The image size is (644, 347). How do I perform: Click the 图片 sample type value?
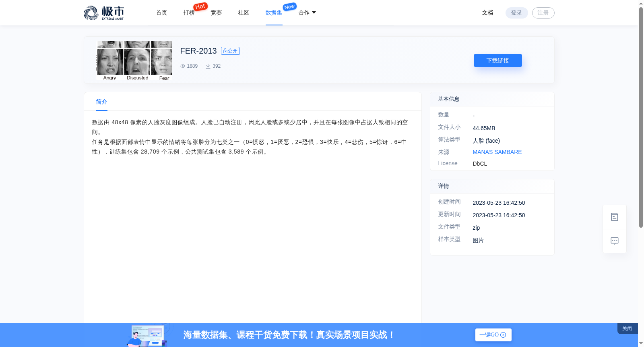click(x=479, y=240)
